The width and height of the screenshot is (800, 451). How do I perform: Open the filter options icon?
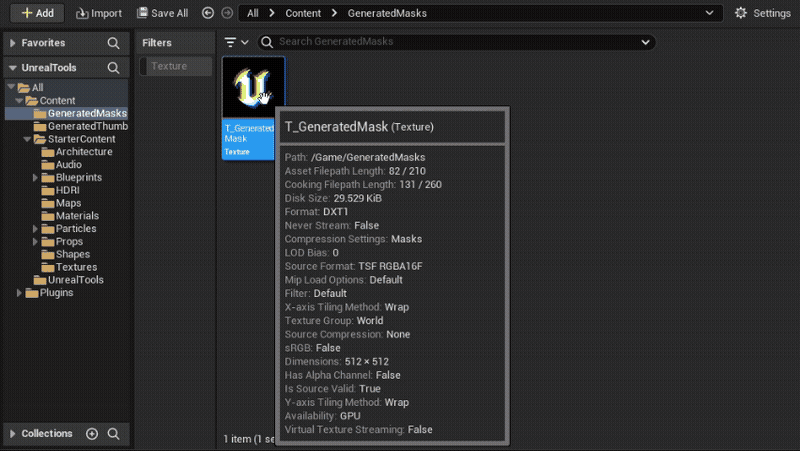click(x=236, y=42)
